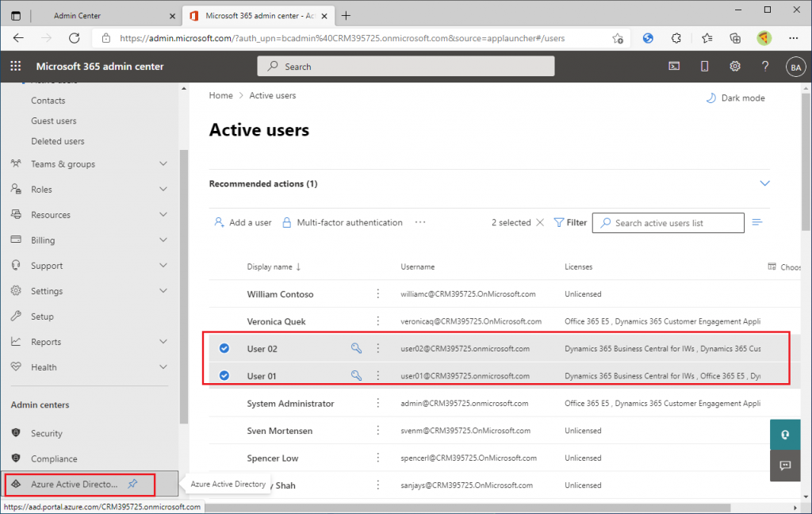Add page to favorites in address bar

617,38
